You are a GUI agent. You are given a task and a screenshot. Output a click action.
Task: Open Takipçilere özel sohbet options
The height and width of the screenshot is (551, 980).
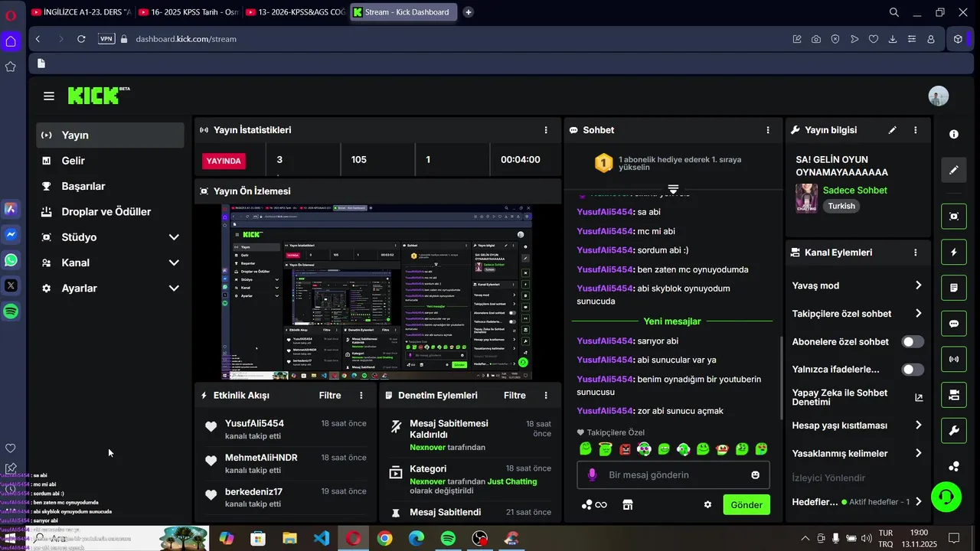[918, 314]
